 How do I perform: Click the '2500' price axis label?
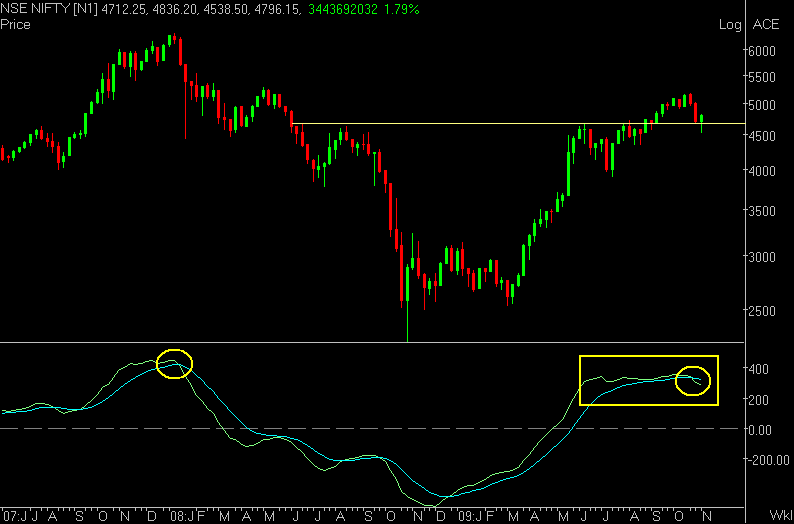point(761,311)
